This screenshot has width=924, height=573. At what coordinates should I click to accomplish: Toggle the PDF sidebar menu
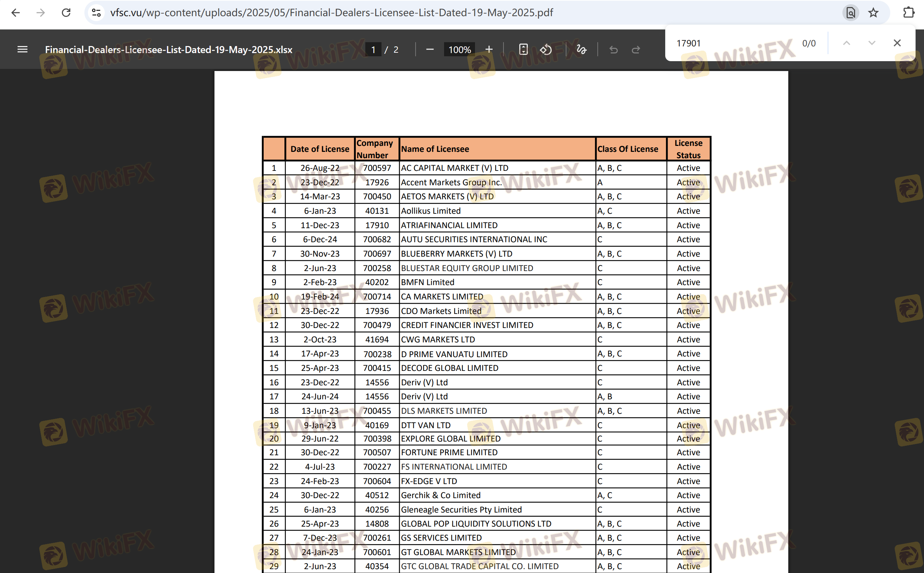click(23, 49)
